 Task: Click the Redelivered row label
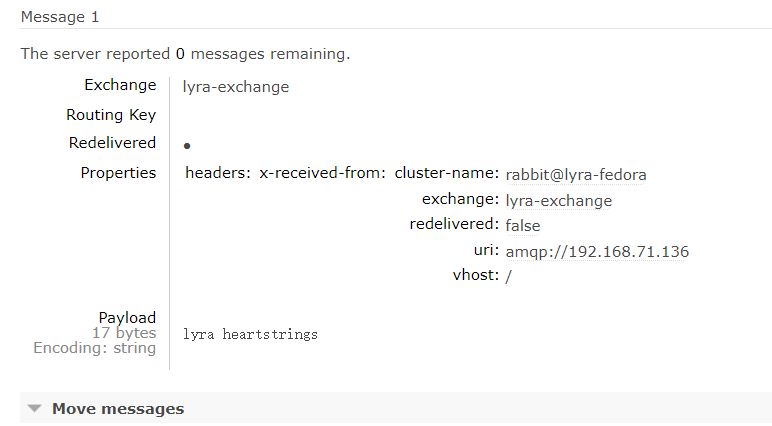112,143
